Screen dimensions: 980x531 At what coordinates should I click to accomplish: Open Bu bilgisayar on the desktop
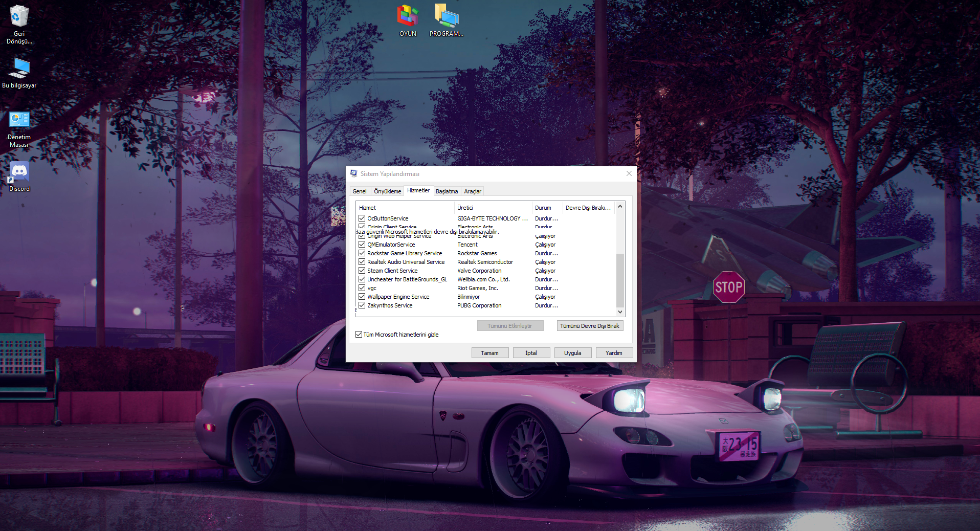19,68
